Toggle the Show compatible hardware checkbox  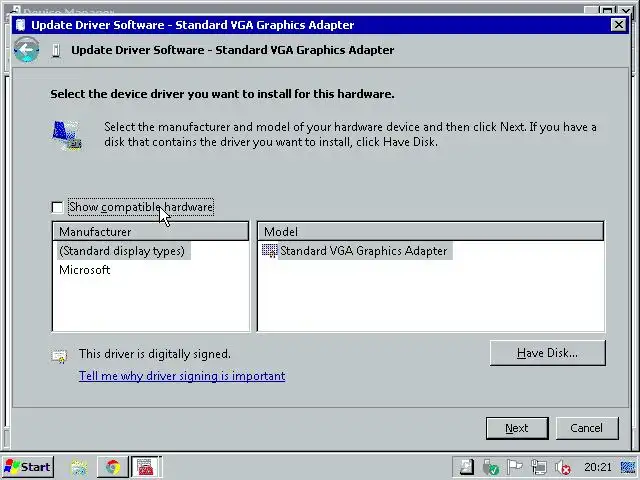coord(58,207)
